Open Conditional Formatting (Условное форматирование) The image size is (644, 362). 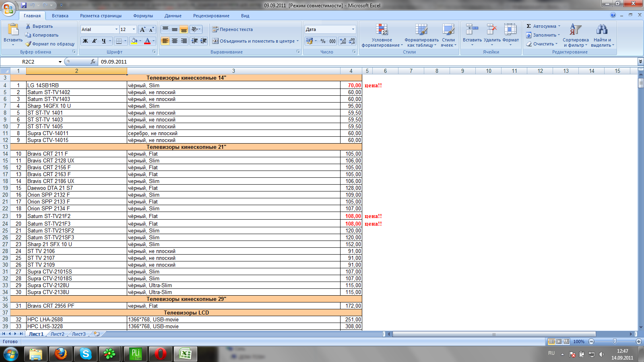click(382, 35)
